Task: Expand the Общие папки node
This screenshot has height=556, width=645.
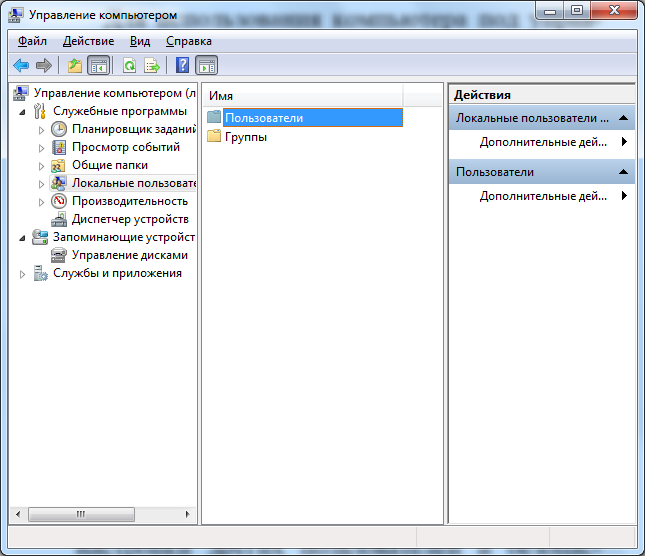Action: (41, 166)
